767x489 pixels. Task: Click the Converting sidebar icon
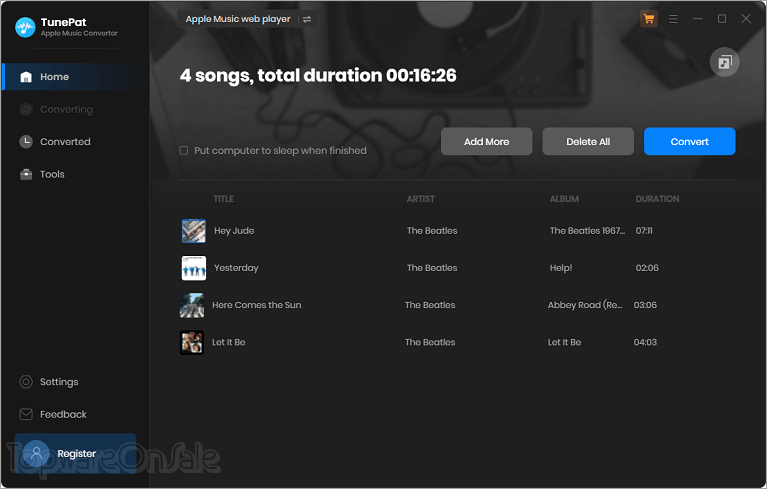click(26, 109)
